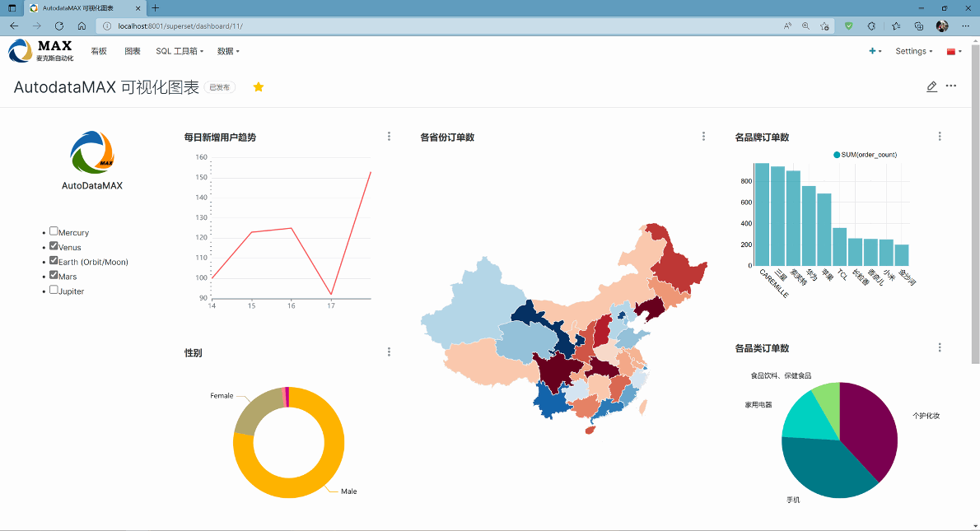The image size is (980, 531).
Task: Open the dashboard three-dot actions menu
Action: [x=951, y=86]
